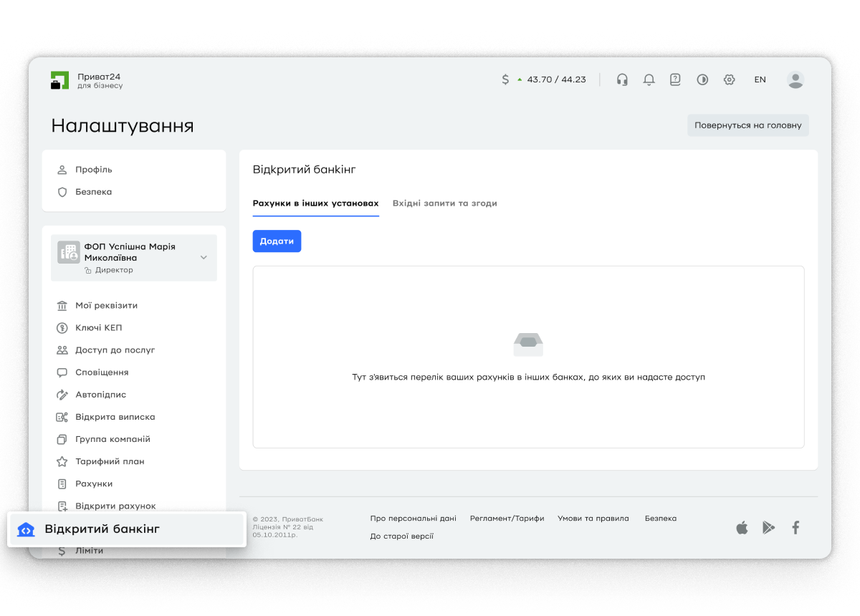Screen dimensions: 860x616
Task: Open Группа компаній
Action: point(113,439)
